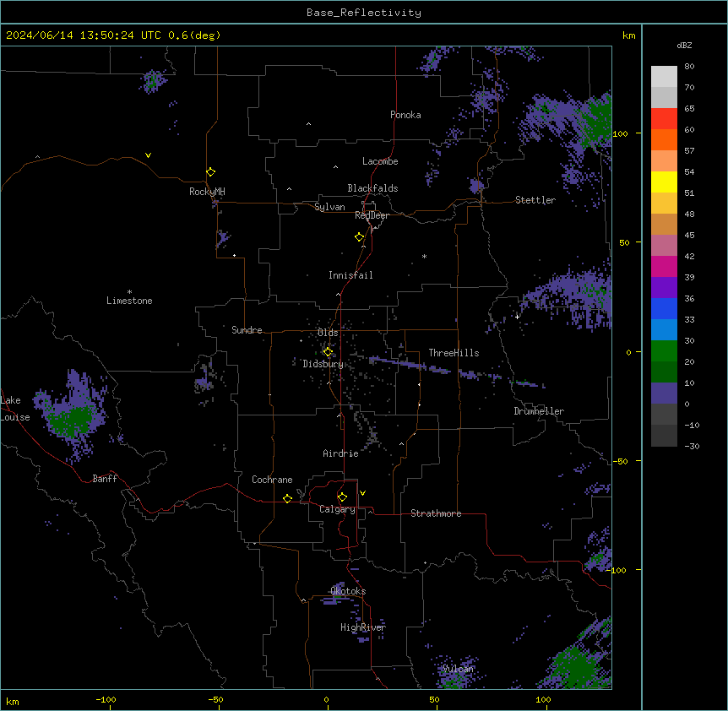Click the Cochrane label
728x711 pixels.
pyautogui.click(x=272, y=480)
